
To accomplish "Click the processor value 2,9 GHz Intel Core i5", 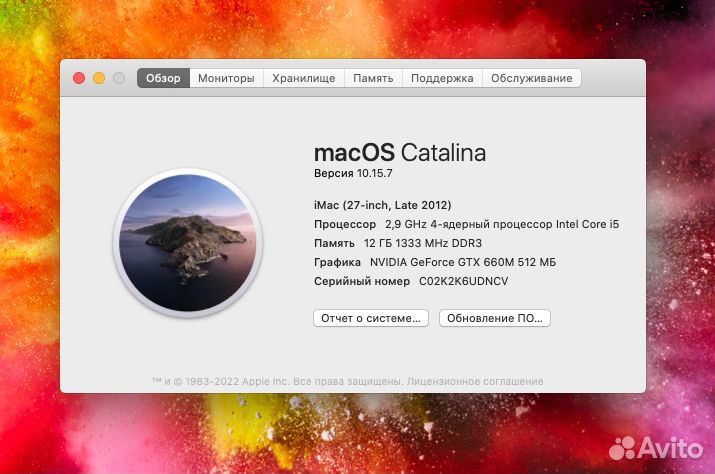I will click(x=502, y=224).
